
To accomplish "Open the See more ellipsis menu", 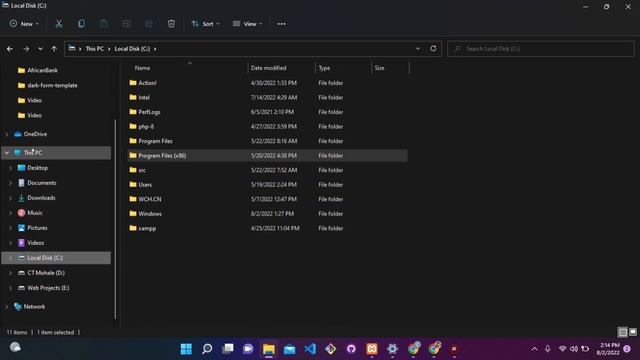I will (281, 24).
